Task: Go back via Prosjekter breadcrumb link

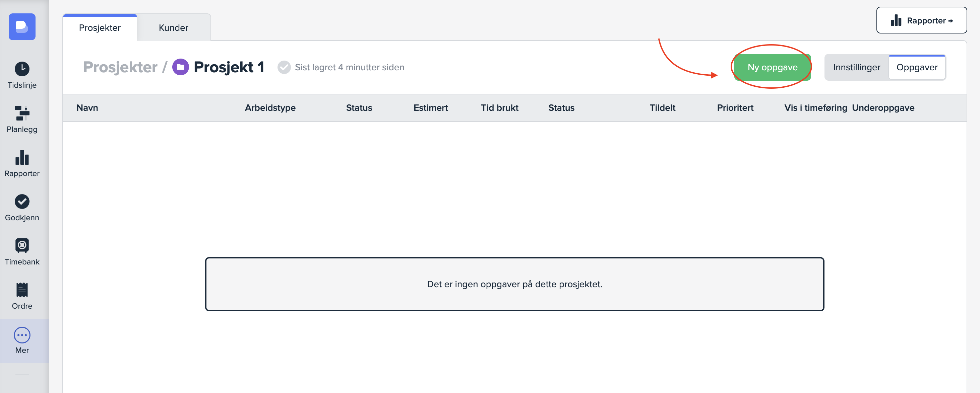Action: point(120,67)
